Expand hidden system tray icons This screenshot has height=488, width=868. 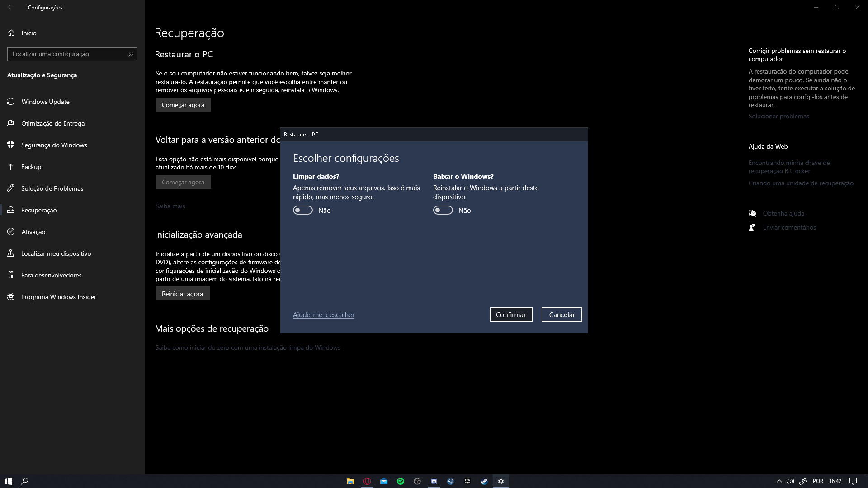(779, 481)
